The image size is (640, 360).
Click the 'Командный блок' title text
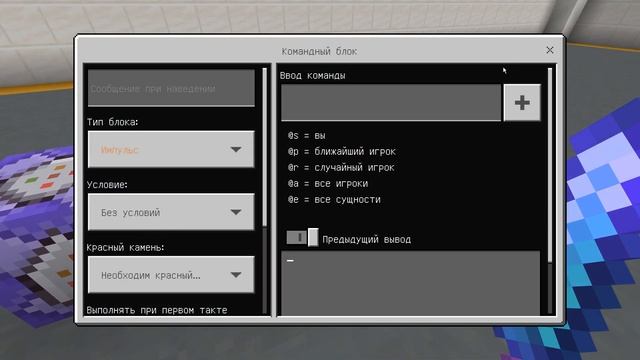coord(319,51)
